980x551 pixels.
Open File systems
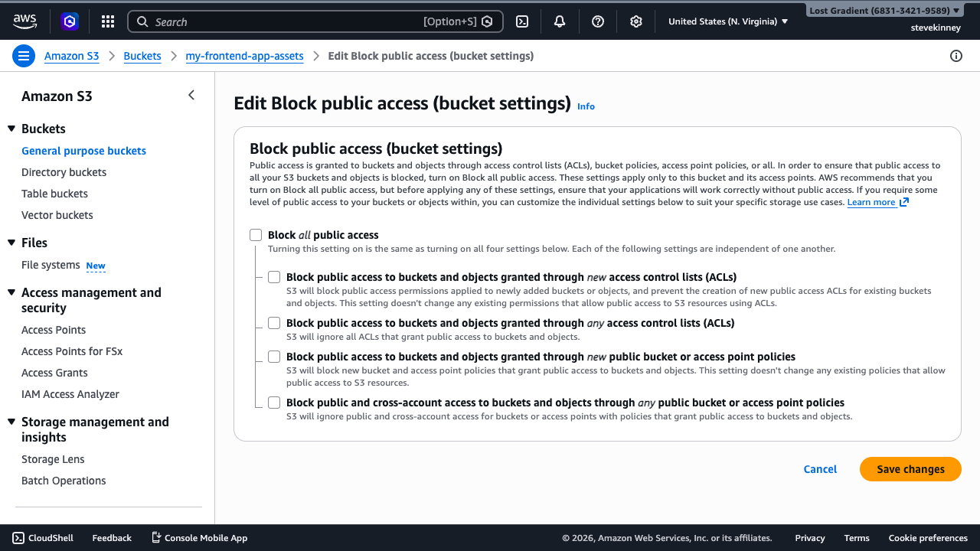[x=51, y=265]
